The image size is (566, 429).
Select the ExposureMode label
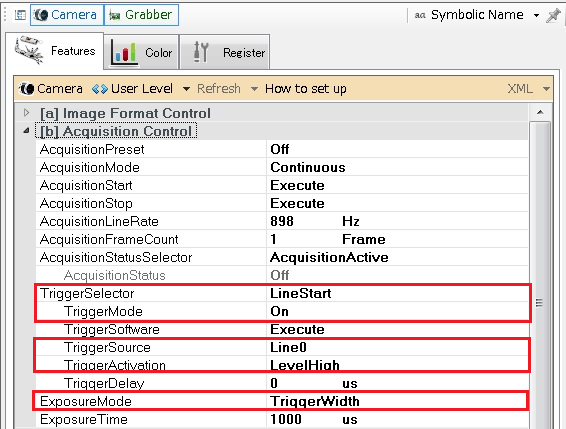(x=86, y=402)
